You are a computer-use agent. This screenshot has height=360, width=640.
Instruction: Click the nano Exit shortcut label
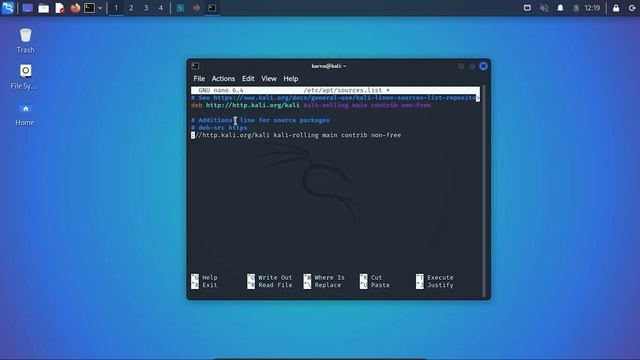pyautogui.click(x=210, y=285)
